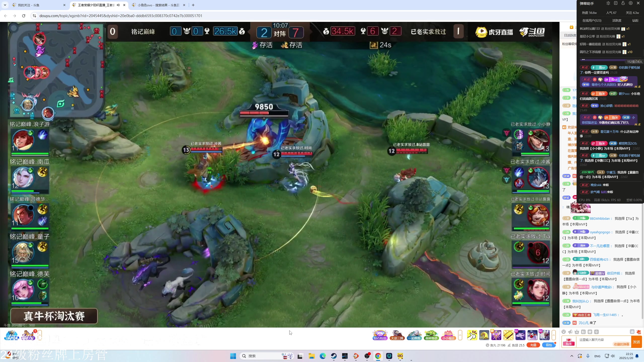Click the collapse arrows icon in 弹幕助手
Image resolution: width=644 pixels, height=362 pixels.
point(608,3)
